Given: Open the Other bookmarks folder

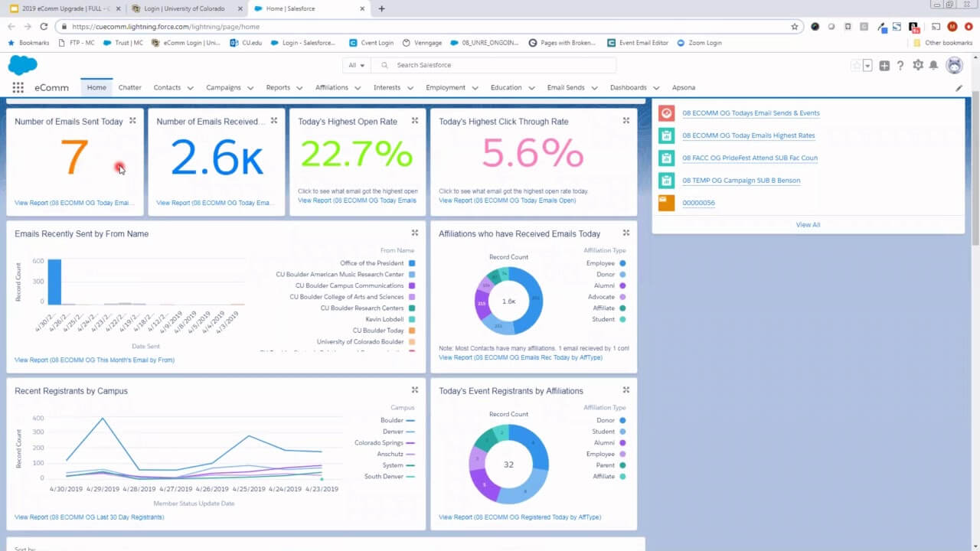Looking at the screenshot, I should (x=942, y=43).
